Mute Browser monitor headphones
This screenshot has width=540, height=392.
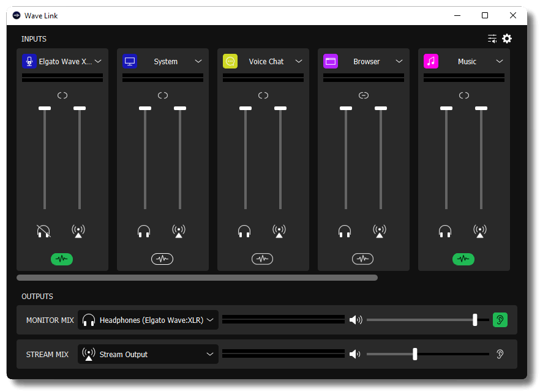coord(345,231)
